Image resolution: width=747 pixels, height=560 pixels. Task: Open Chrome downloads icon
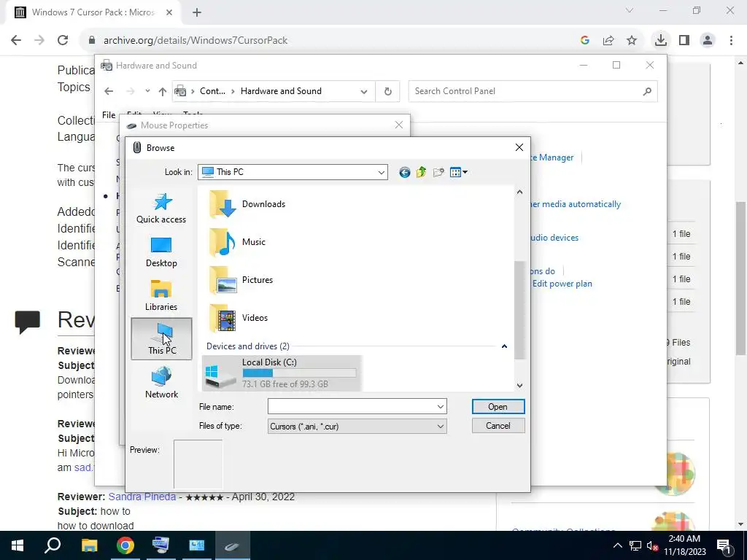[660, 41]
